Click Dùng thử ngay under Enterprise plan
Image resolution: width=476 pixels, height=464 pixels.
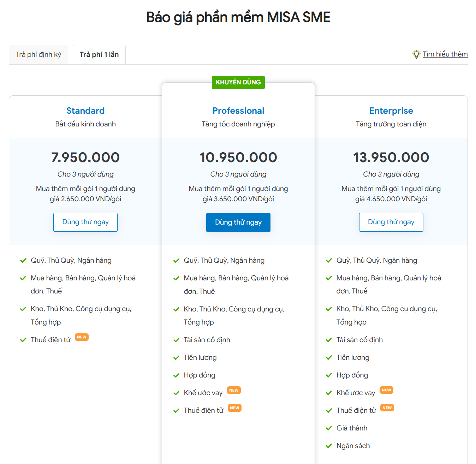pos(391,222)
